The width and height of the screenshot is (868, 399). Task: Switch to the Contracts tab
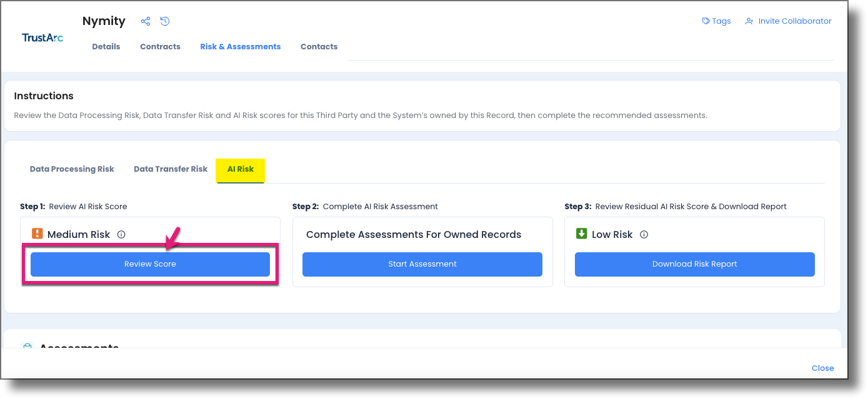[x=160, y=47]
